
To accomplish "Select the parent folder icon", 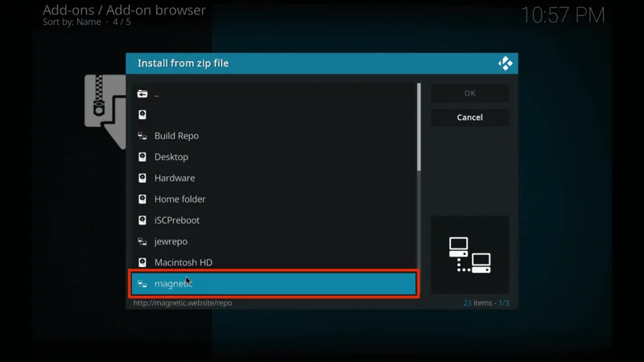I will 142,94.
